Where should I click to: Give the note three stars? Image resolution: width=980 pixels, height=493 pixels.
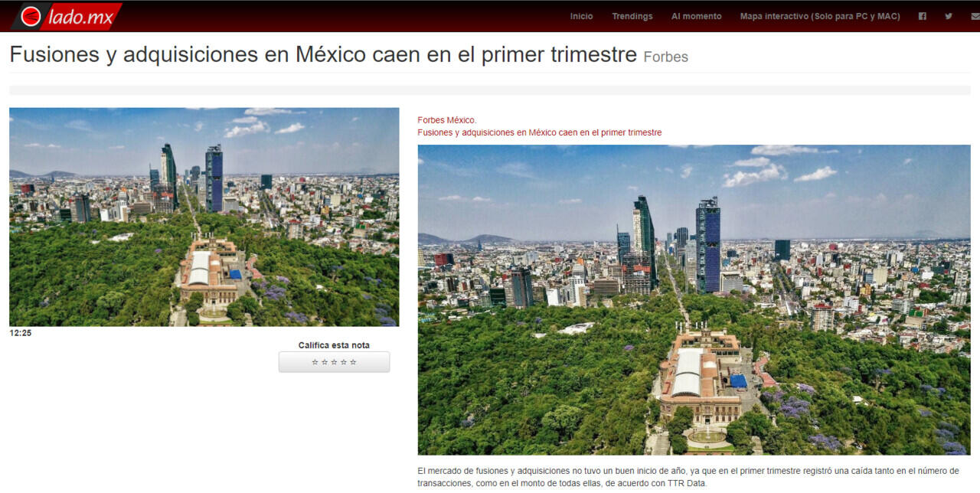tap(334, 362)
